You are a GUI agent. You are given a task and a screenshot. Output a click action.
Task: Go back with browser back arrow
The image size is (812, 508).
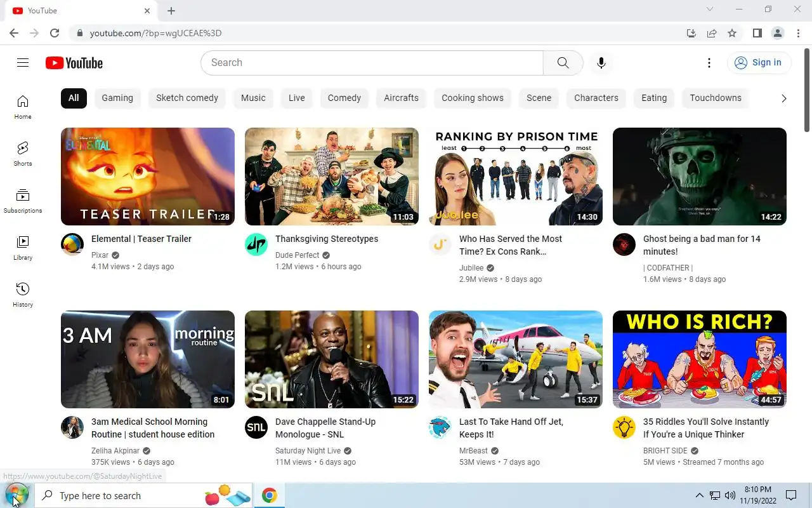click(x=14, y=33)
